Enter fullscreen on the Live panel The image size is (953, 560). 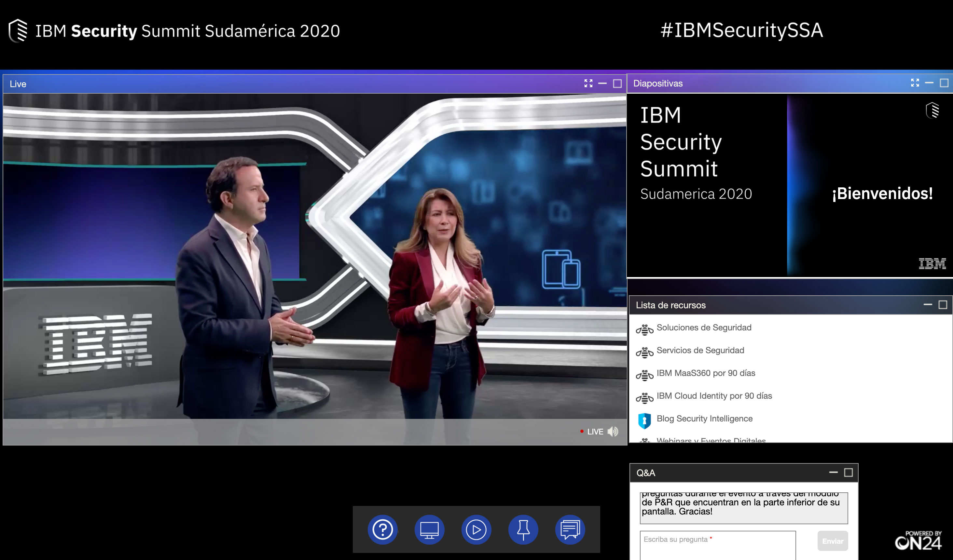pyautogui.click(x=588, y=84)
